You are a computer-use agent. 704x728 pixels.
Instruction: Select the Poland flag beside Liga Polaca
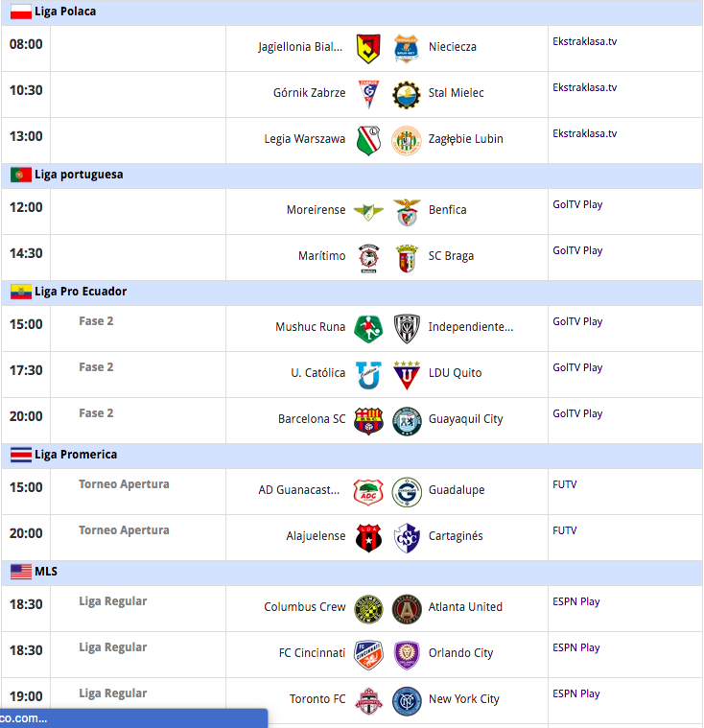(x=21, y=12)
